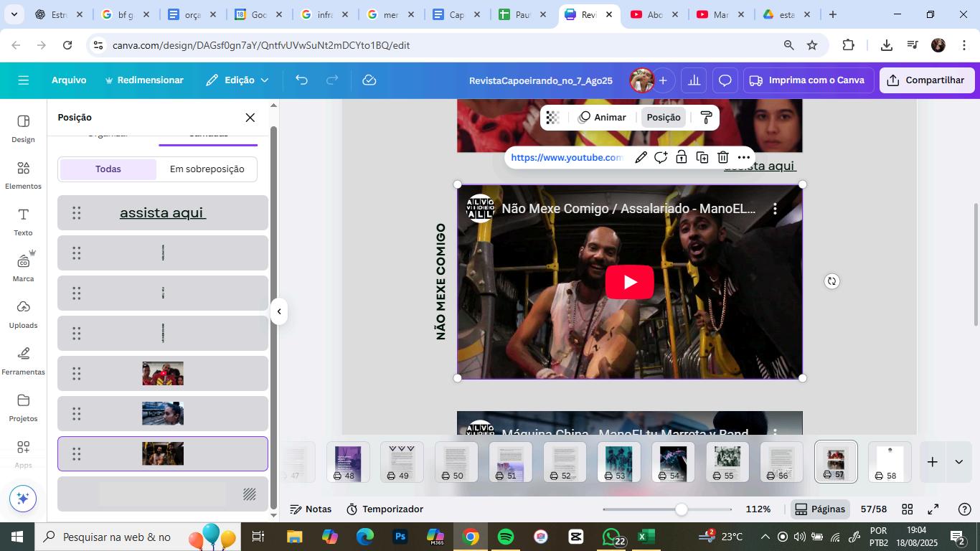This screenshot has height=551, width=980.
Task: Enter fullscreen presentation mode
Action: 933,509
